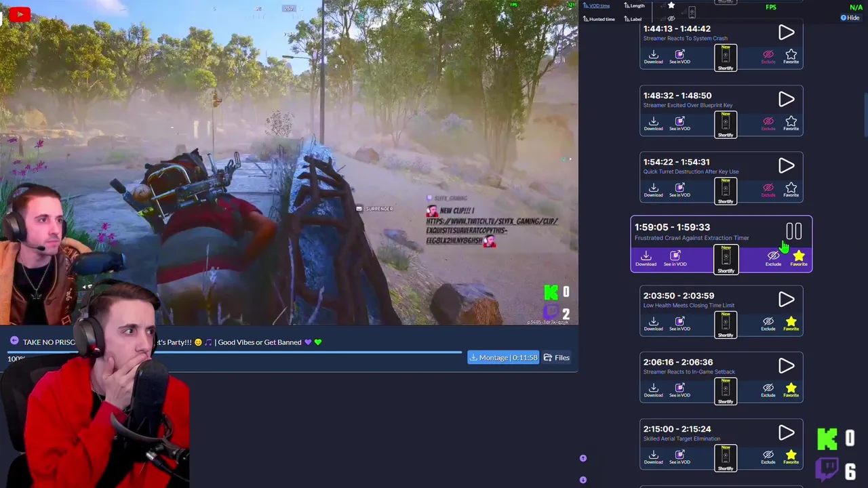
Task: Go back using the purple arrow beside the title
Action: click(x=14, y=341)
